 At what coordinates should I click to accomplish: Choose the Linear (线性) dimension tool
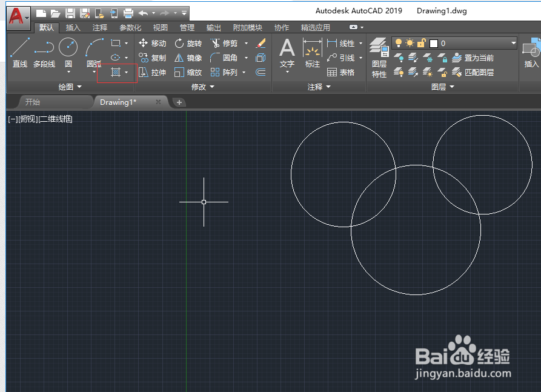coord(340,43)
